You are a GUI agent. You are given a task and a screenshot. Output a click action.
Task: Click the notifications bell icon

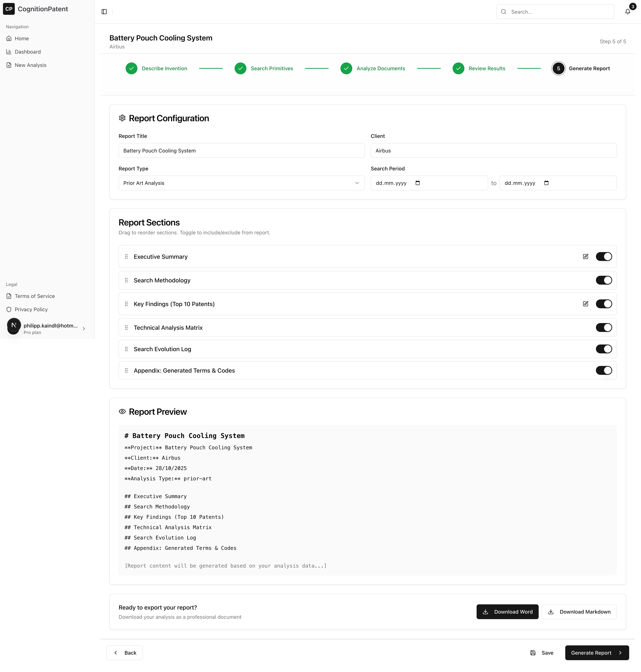click(627, 12)
